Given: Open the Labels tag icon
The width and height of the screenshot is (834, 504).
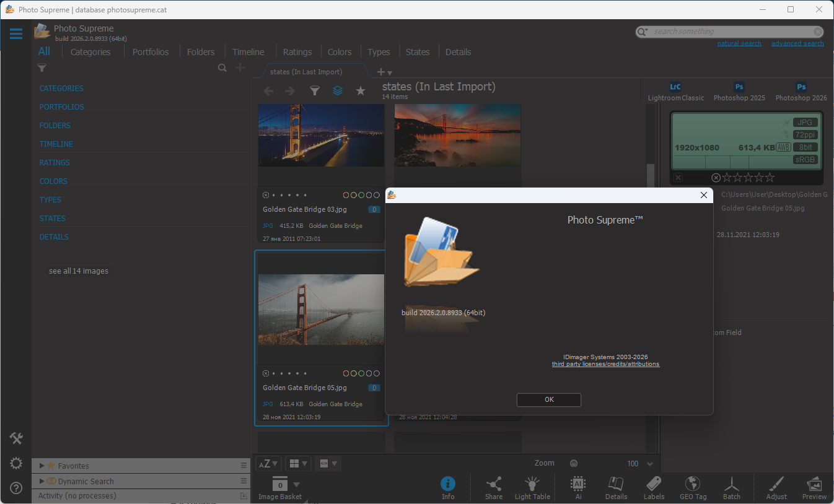Looking at the screenshot, I should tap(654, 484).
